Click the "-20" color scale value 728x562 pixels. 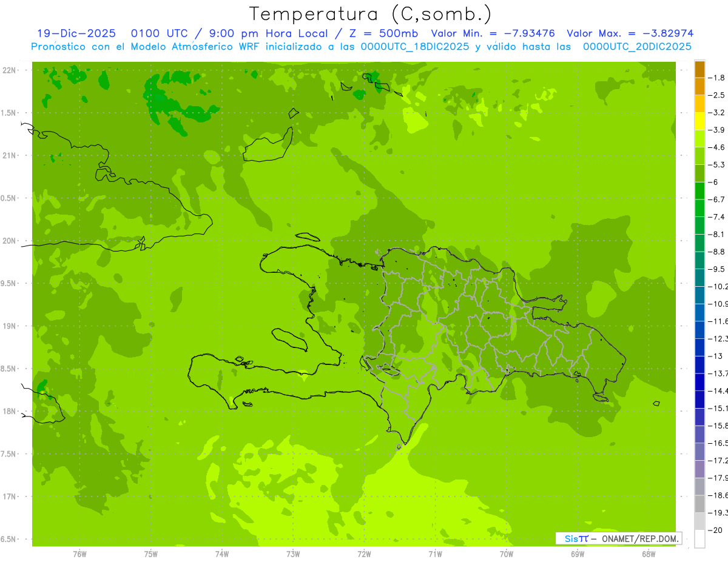click(715, 530)
